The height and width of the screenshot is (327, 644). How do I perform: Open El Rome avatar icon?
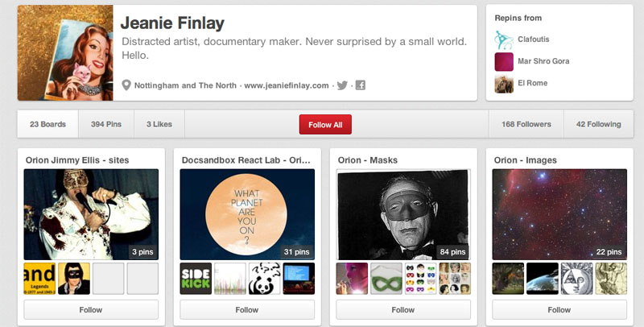tap(504, 83)
